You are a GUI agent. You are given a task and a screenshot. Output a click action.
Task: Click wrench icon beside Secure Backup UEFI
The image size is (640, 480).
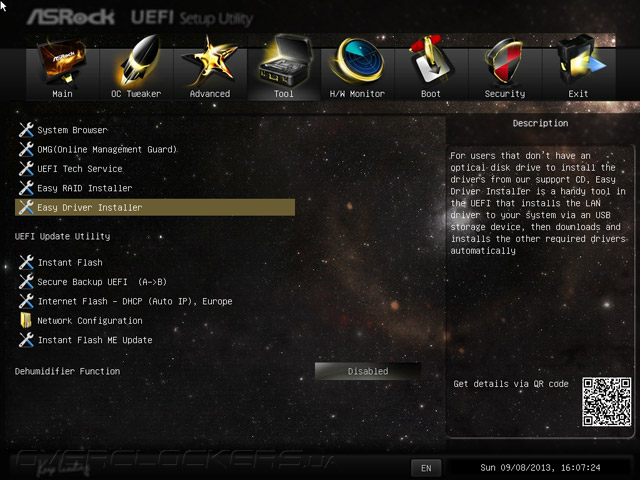pos(26,282)
